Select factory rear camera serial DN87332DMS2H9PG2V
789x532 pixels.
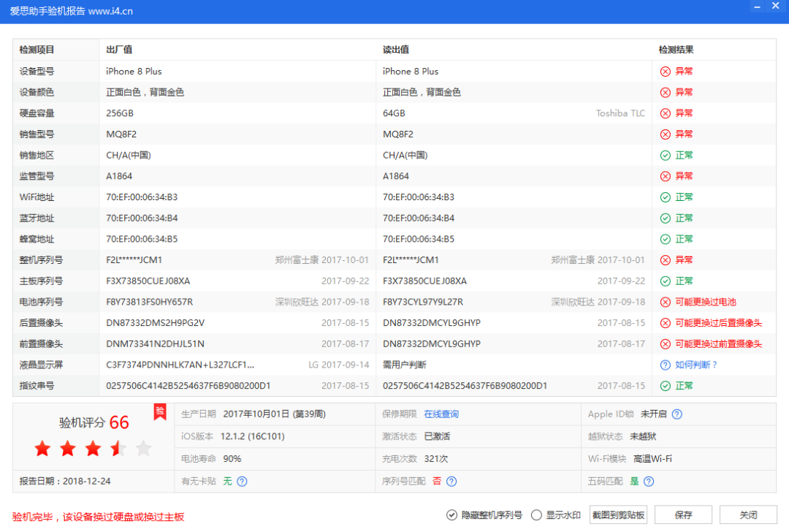[156, 323]
